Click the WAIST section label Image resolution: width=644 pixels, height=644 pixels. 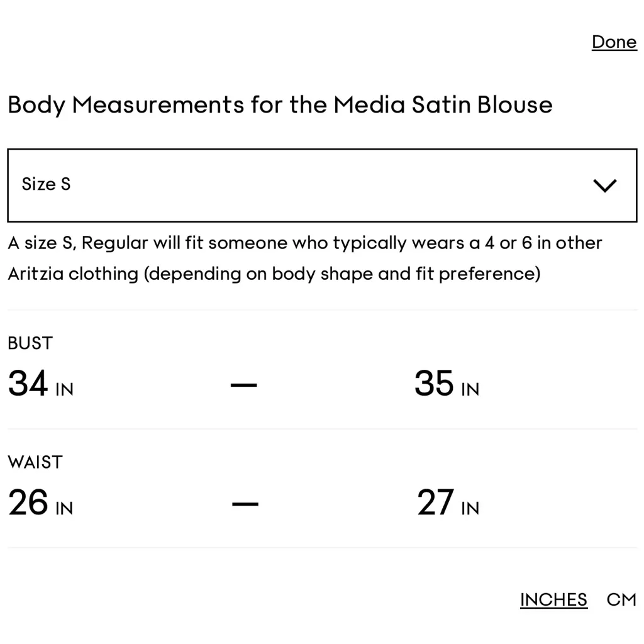click(35, 462)
